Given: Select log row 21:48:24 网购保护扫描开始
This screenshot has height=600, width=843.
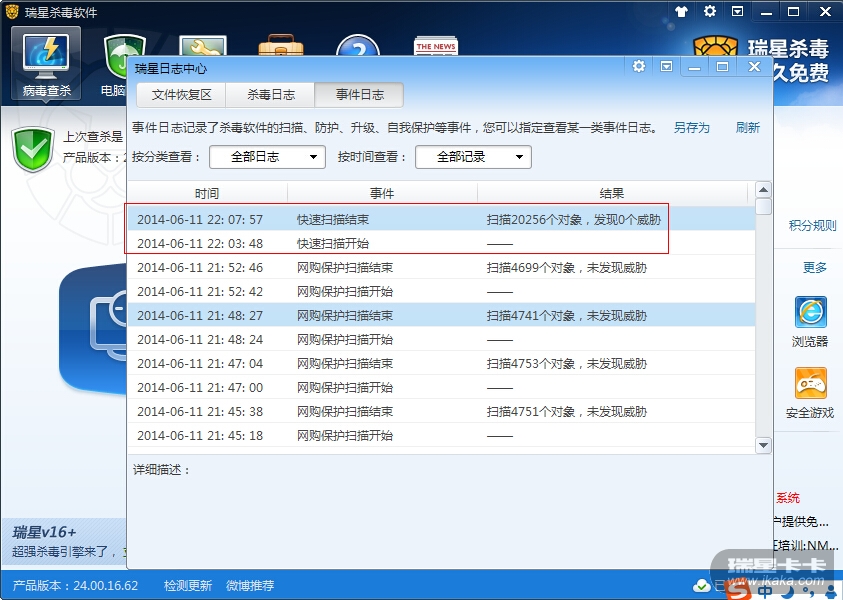Looking at the screenshot, I should tap(441, 340).
